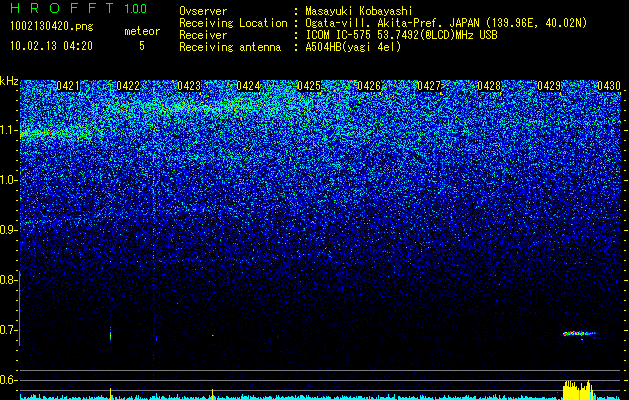Click the 'meteor' label
The height and width of the screenshot is (400, 629).
coord(142,31)
